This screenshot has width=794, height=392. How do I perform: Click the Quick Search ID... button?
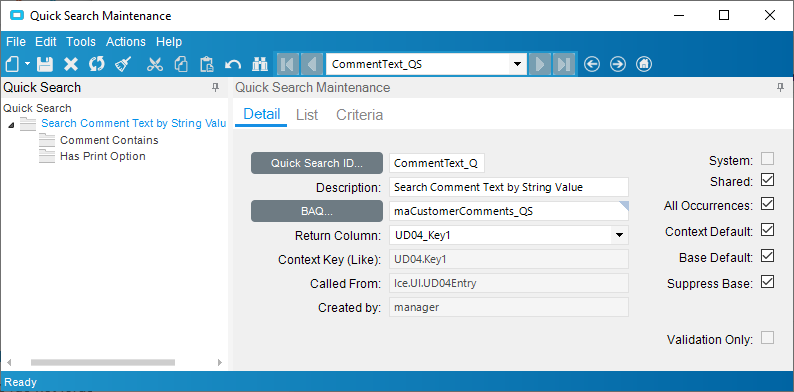317,163
